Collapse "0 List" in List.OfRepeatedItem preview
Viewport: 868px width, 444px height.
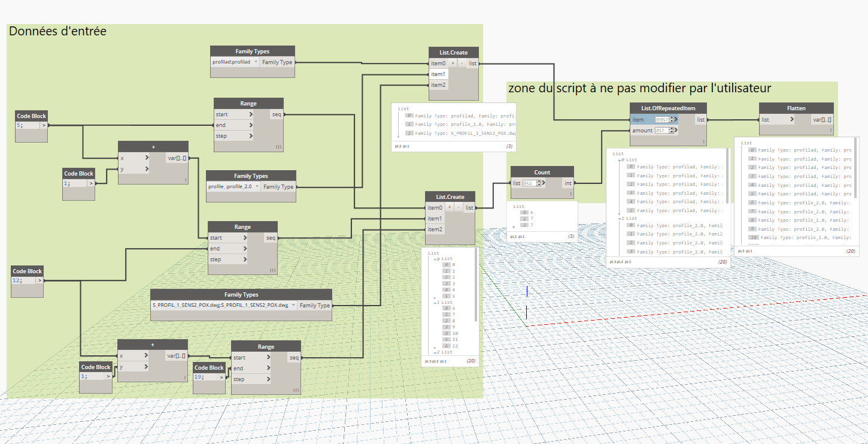621,159
